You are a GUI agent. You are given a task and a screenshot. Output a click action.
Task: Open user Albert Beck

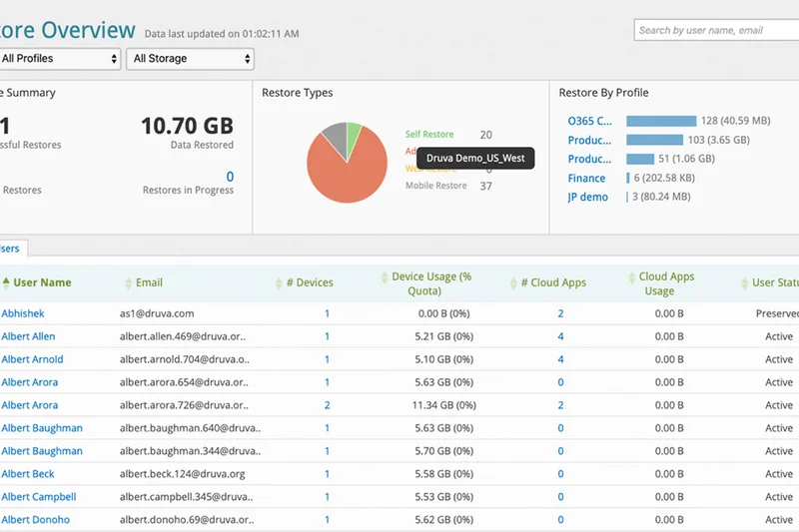pyautogui.click(x=28, y=474)
